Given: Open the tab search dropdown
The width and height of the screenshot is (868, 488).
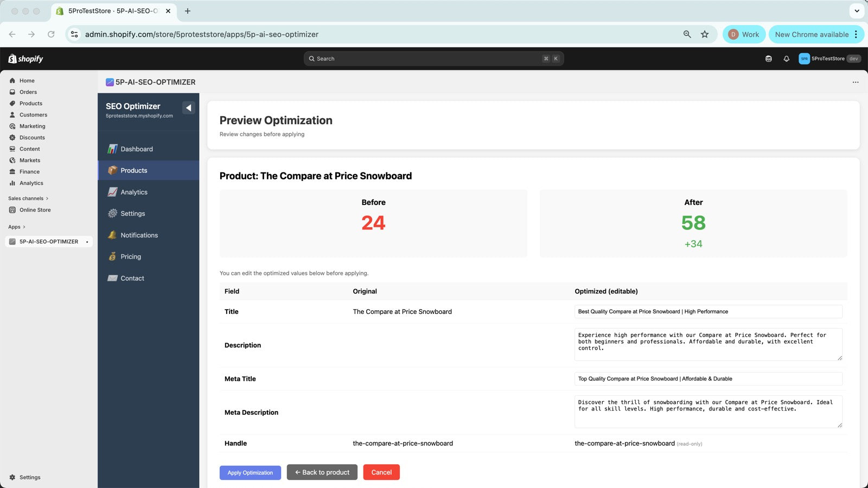Looking at the screenshot, I should coord(857,11).
